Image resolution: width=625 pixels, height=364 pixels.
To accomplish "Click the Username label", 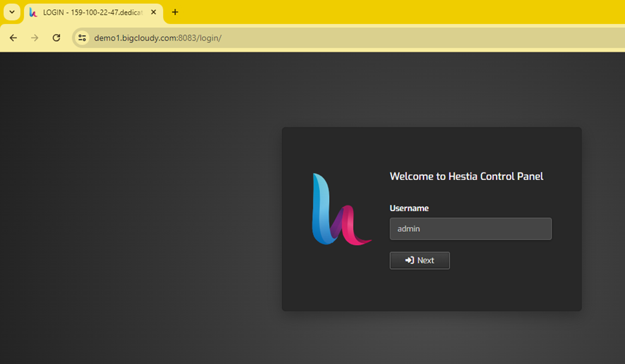I will click(409, 209).
